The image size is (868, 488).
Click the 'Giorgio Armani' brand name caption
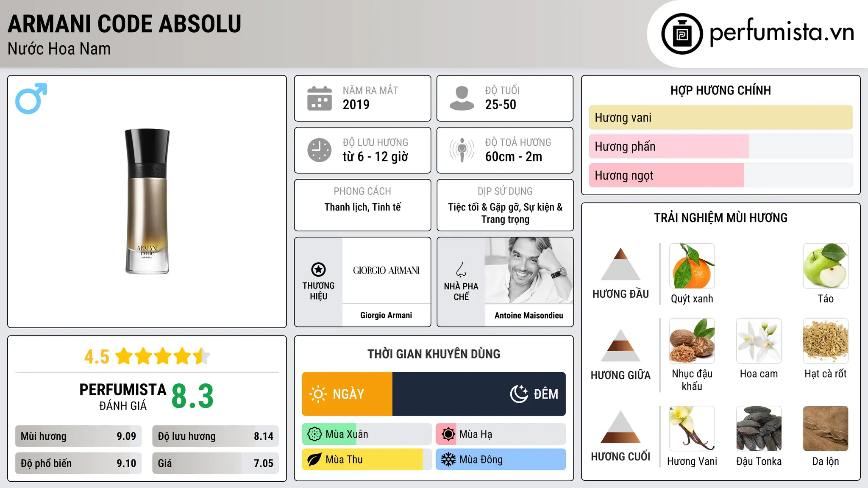[x=386, y=315]
